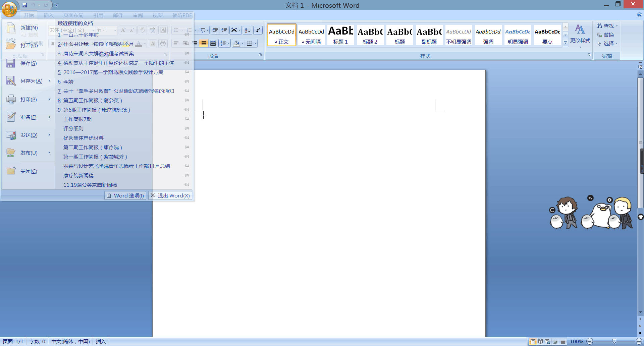This screenshot has height=346, width=644.
Task: Expand the 准备 (Prepare) submenu arrow
Action: tap(49, 117)
